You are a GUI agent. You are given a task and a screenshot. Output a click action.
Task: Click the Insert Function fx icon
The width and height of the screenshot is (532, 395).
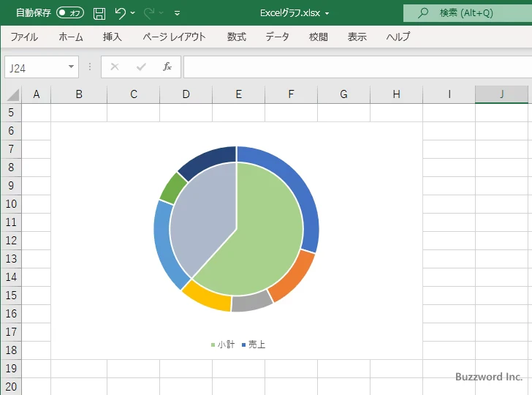pos(167,67)
